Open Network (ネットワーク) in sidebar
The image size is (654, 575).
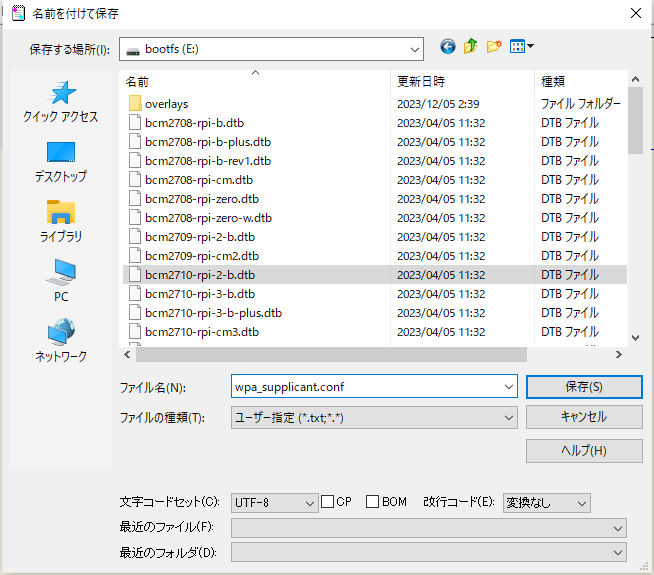[61, 341]
